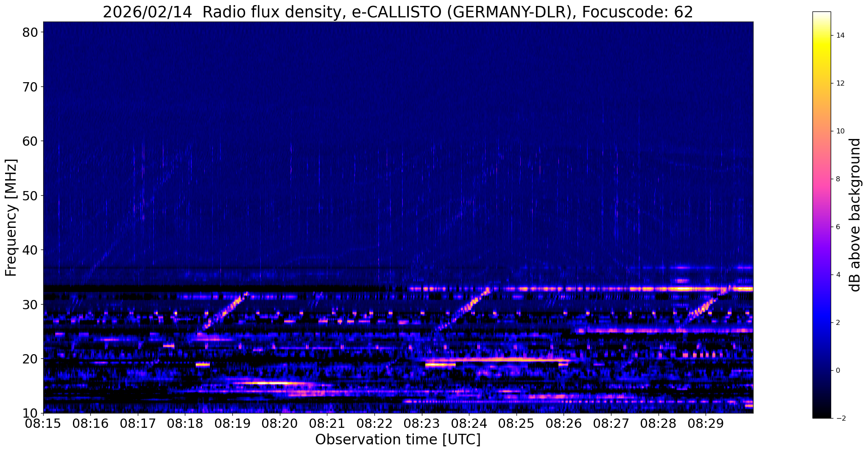Screen dimensions: 868x452
Task: Click the 08:27 time tick label
Action: (x=611, y=423)
